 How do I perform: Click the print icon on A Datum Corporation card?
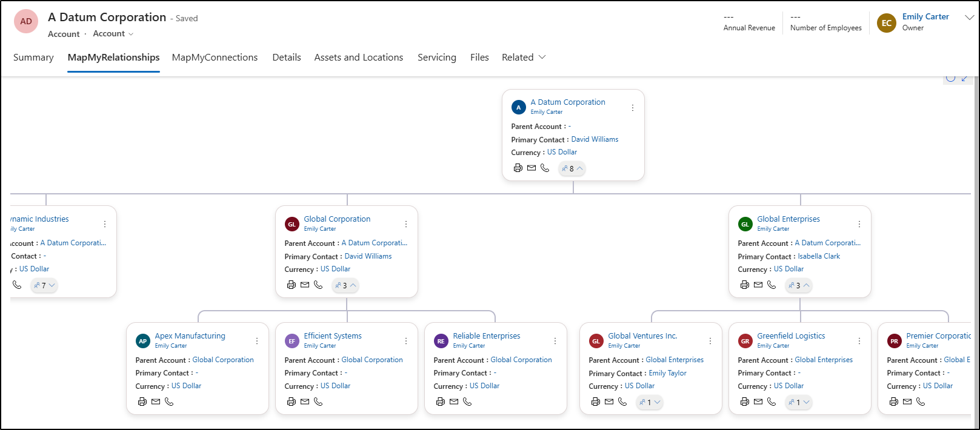tap(518, 168)
